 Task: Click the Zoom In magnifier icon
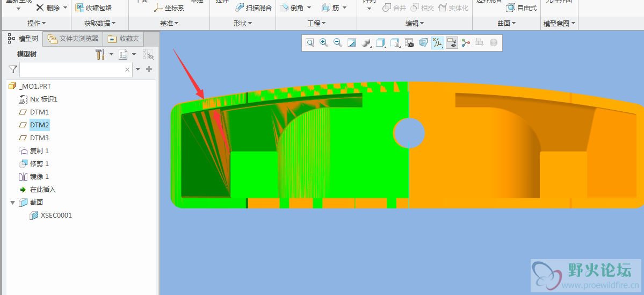click(324, 43)
